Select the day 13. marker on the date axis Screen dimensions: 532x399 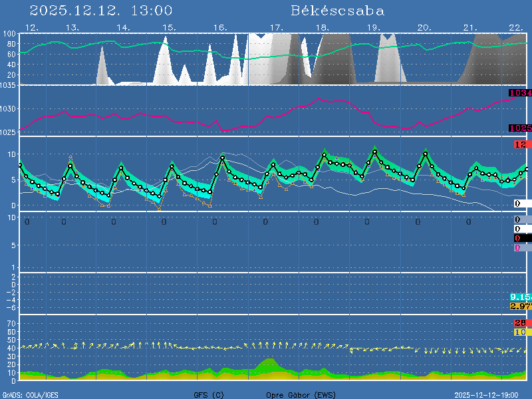(x=72, y=27)
